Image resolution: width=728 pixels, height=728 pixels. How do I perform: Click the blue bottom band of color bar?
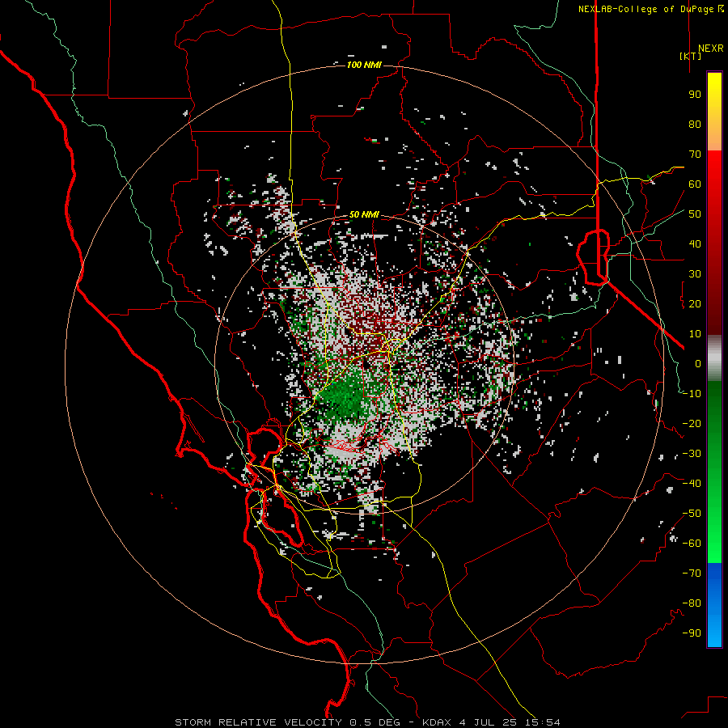click(714, 605)
